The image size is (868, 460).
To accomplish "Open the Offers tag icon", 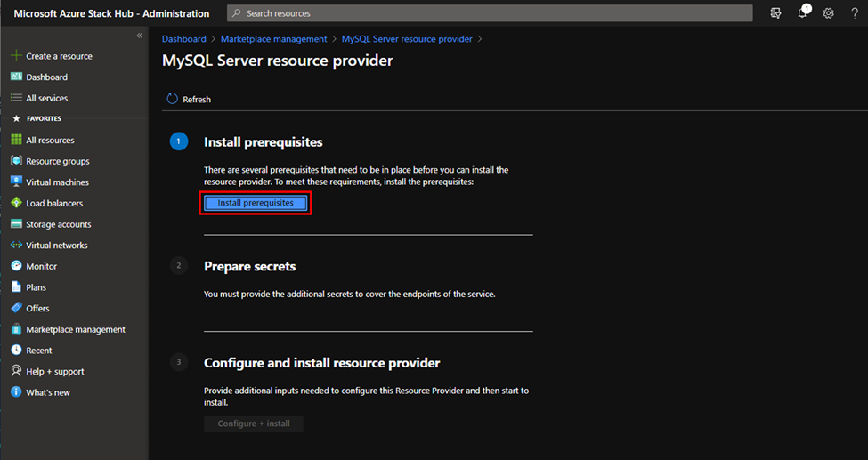I will click(x=17, y=309).
